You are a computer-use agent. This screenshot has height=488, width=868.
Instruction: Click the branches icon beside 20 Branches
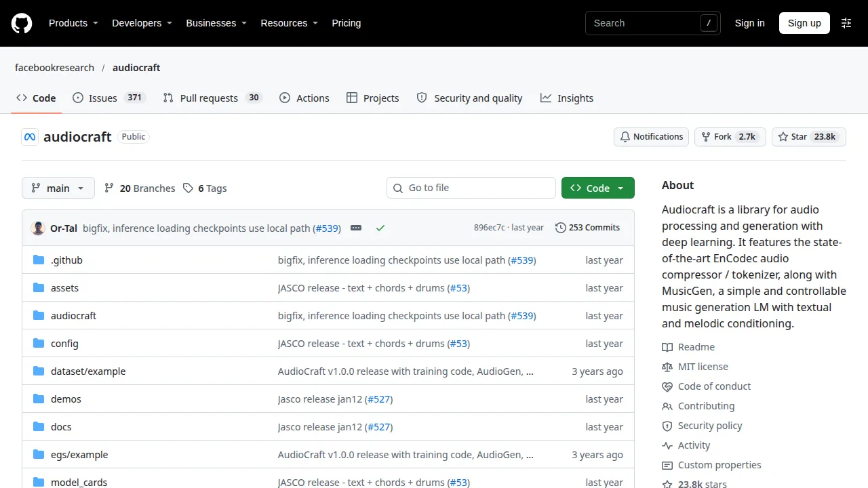pyautogui.click(x=109, y=188)
